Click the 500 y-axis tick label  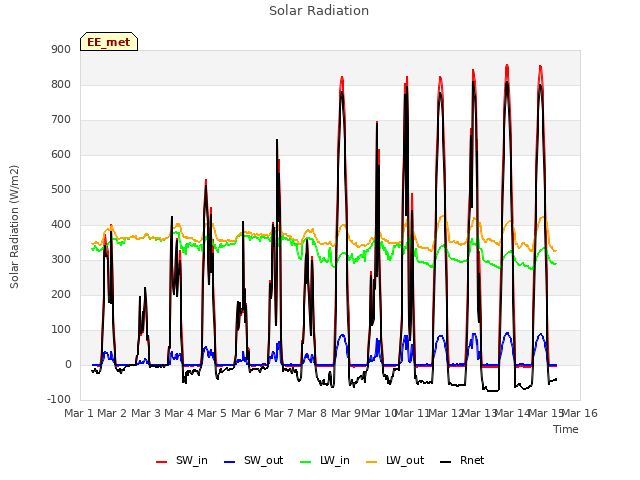pos(61,190)
